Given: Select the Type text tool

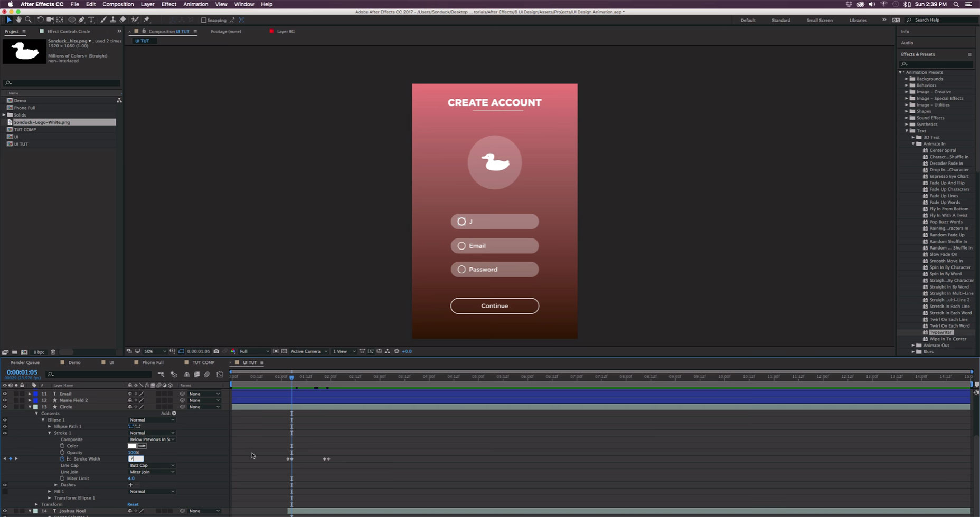Looking at the screenshot, I should coord(91,20).
